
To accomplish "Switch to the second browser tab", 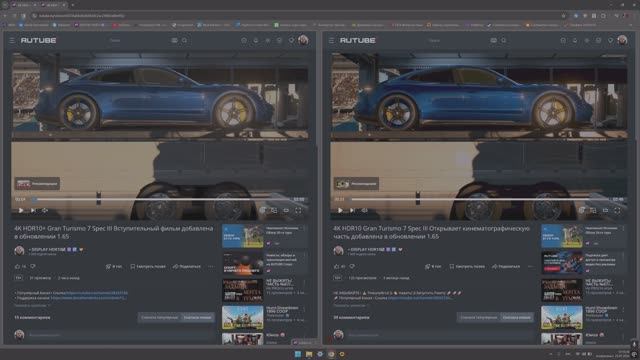I will [x=54, y=5].
